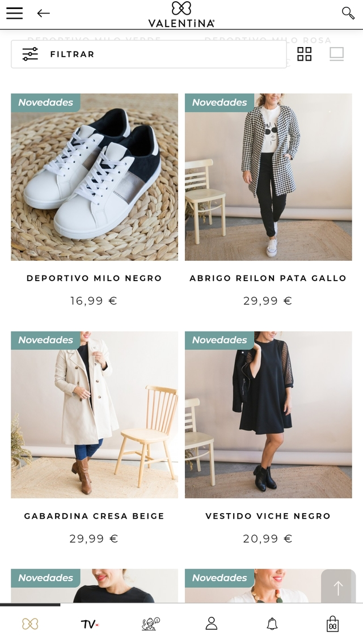
Task: Open the TV tab in the bottom bar
Action: (90, 624)
